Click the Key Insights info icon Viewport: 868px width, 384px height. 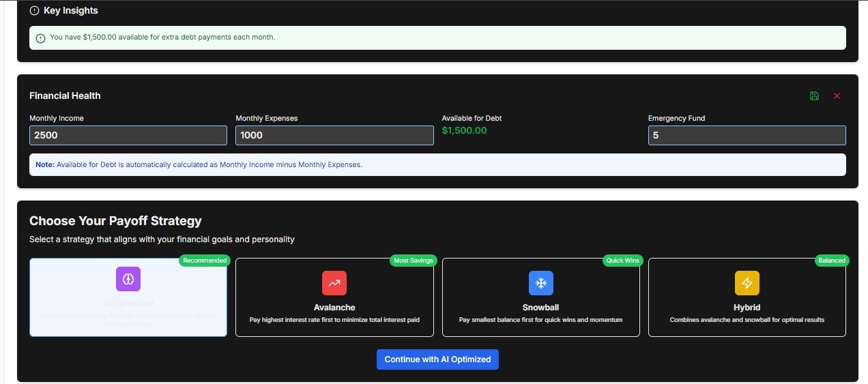(x=35, y=11)
